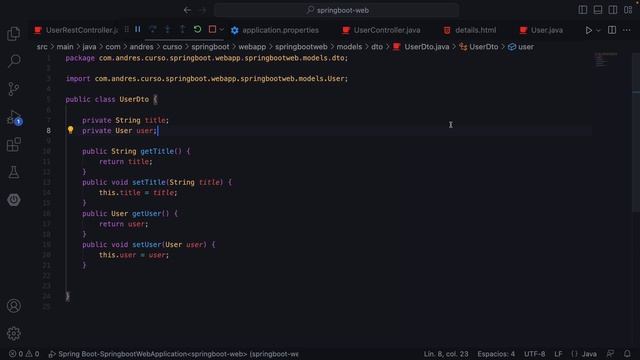
Task: Click Spring Boot launch config in status bar
Action: click(173, 354)
